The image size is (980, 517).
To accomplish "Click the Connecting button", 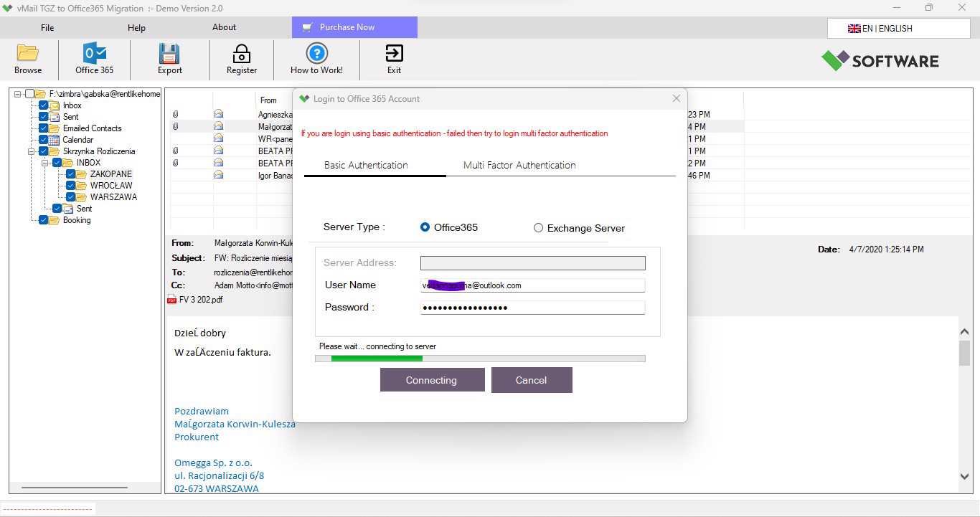I will [x=432, y=380].
